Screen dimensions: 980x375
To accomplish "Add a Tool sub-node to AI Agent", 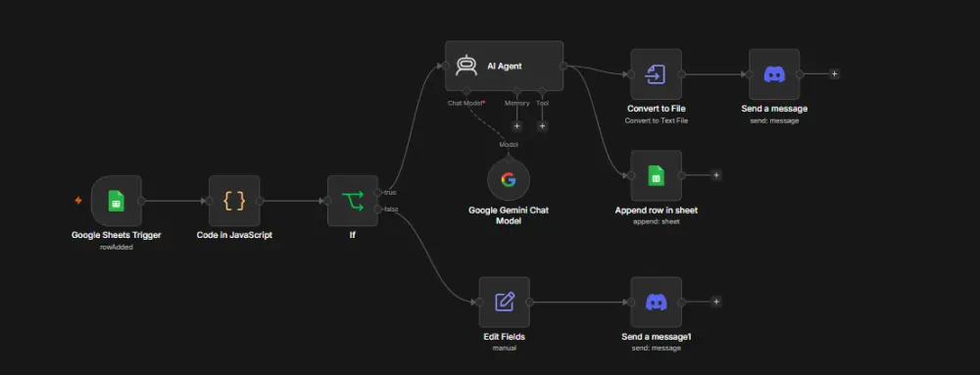I will pyautogui.click(x=543, y=126).
